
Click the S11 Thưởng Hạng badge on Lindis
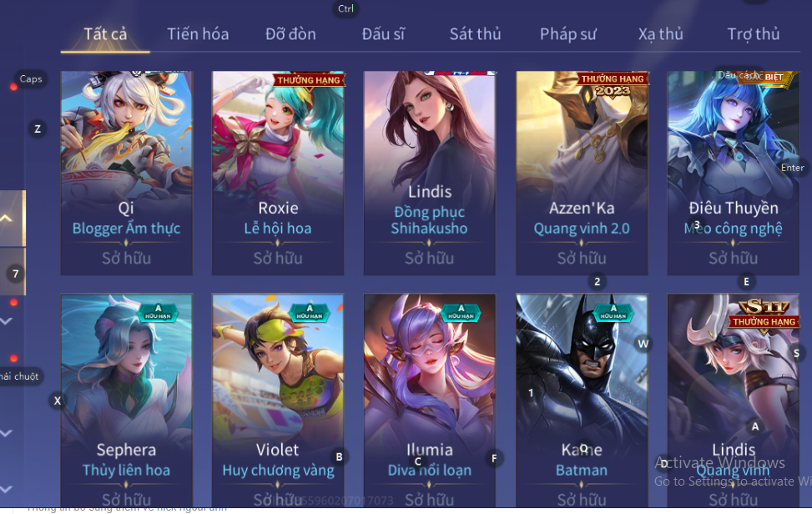point(764,314)
